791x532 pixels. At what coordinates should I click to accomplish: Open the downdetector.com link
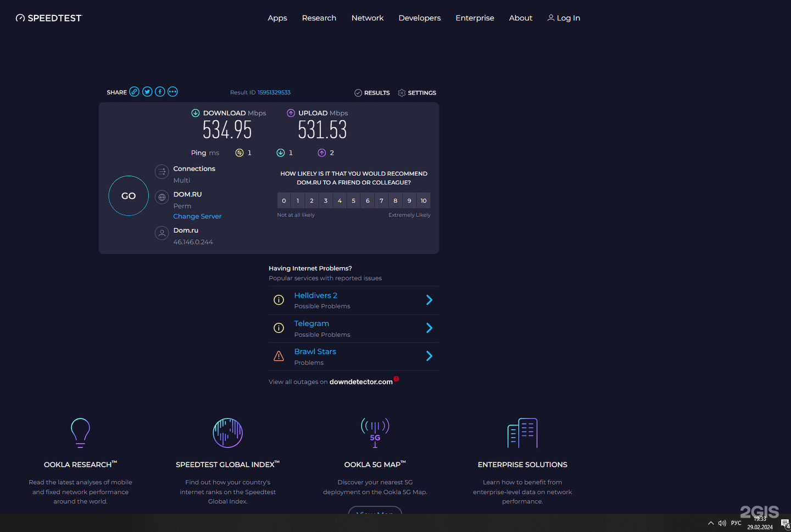click(x=361, y=382)
